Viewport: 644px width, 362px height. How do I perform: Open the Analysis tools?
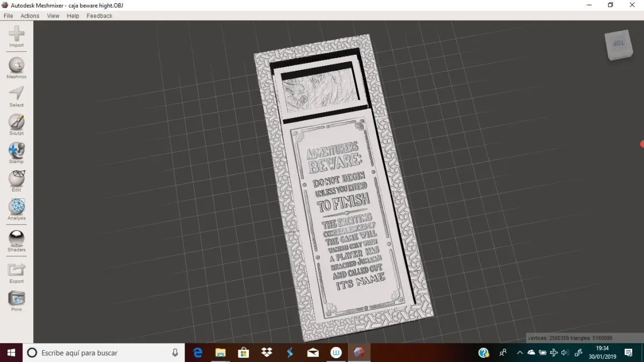pyautogui.click(x=17, y=210)
